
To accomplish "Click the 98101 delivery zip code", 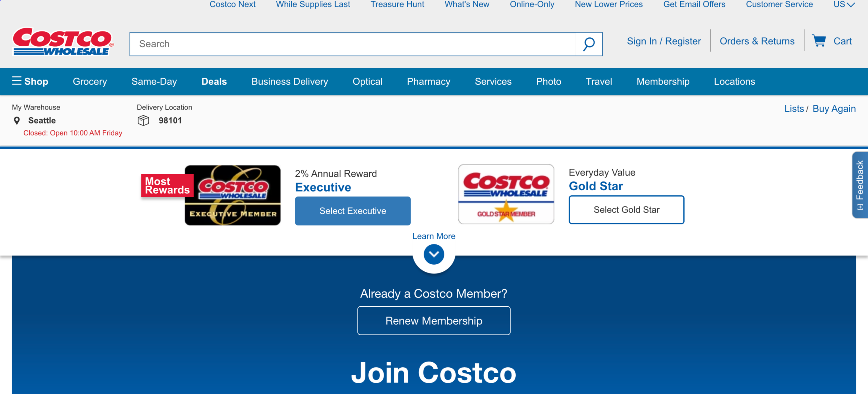I will click(170, 120).
